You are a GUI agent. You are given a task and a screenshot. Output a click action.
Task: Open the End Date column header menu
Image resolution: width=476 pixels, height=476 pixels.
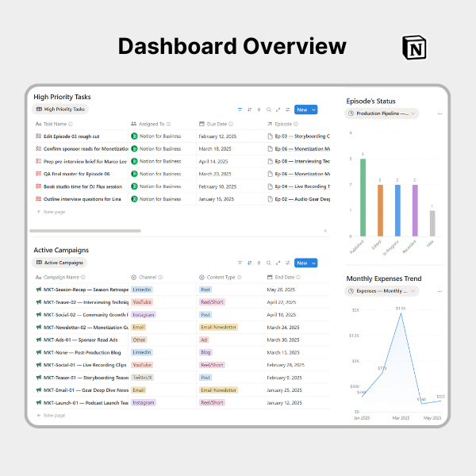tap(284, 278)
